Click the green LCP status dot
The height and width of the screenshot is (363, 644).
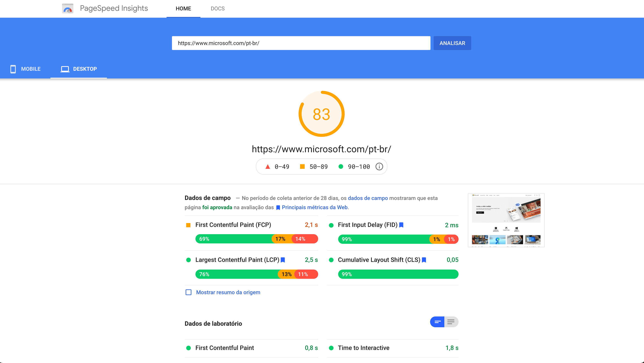pyautogui.click(x=189, y=260)
